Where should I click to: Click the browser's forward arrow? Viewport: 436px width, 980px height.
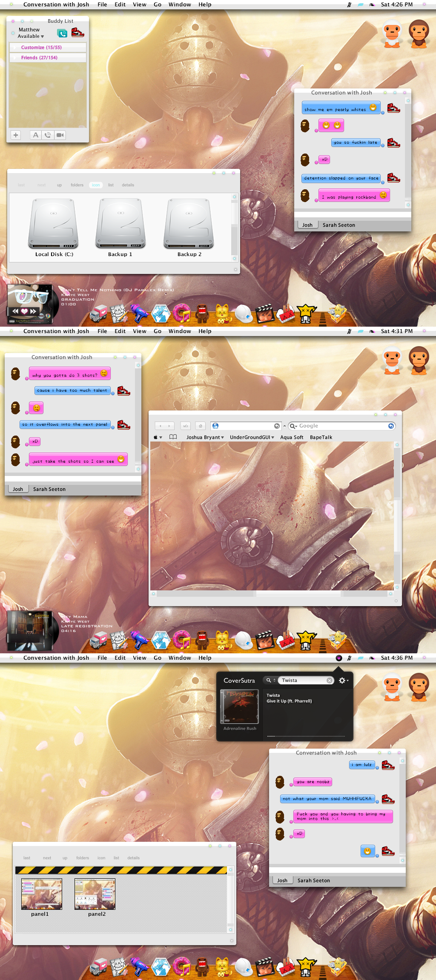click(169, 426)
